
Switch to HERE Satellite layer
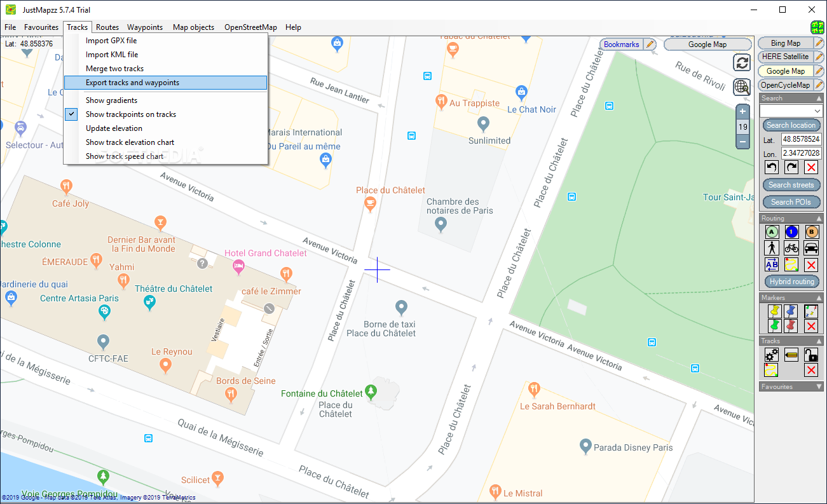(x=786, y=57)
